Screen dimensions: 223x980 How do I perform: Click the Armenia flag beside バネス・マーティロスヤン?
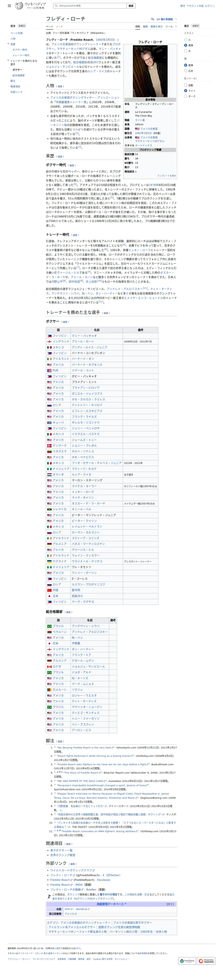(49, 544)
